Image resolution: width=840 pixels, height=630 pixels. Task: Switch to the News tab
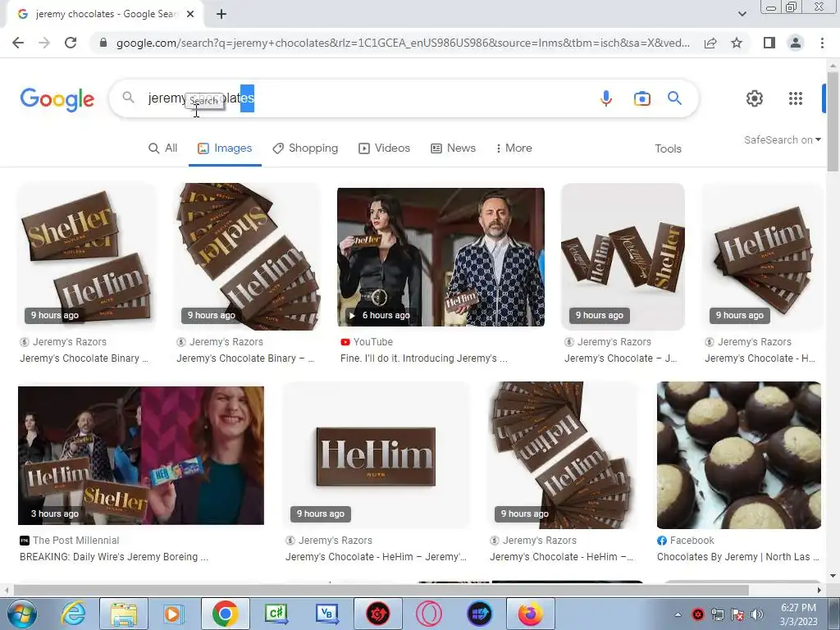(x=453, y=148)
